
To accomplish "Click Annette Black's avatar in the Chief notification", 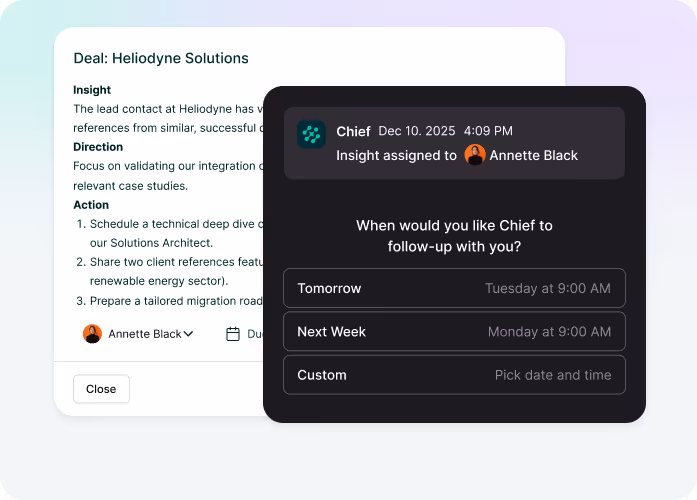I will pyautogui.click(x=475, y=155).
